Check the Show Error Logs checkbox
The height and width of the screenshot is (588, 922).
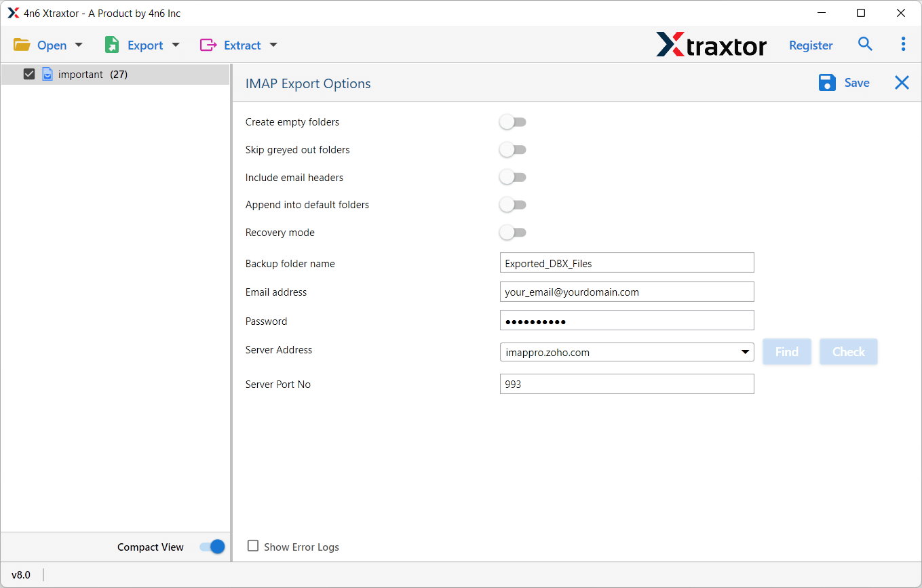[253, 546]
